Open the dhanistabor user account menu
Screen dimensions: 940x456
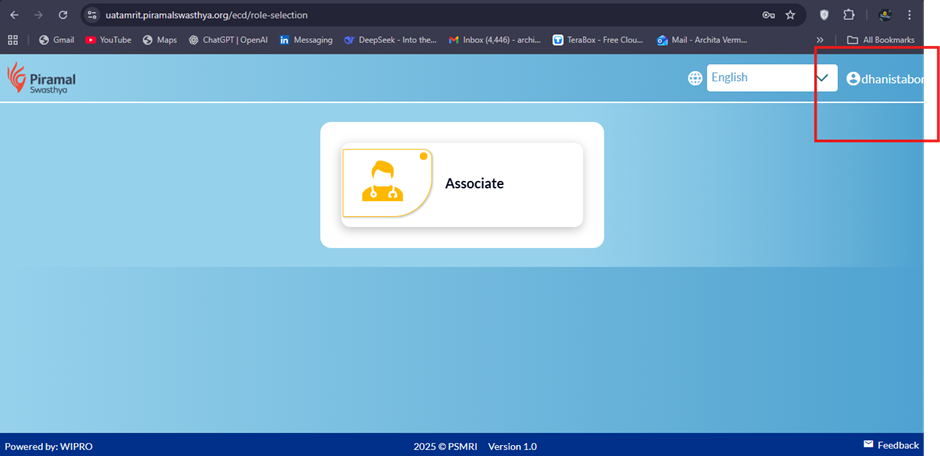click(x=884, y=78)
